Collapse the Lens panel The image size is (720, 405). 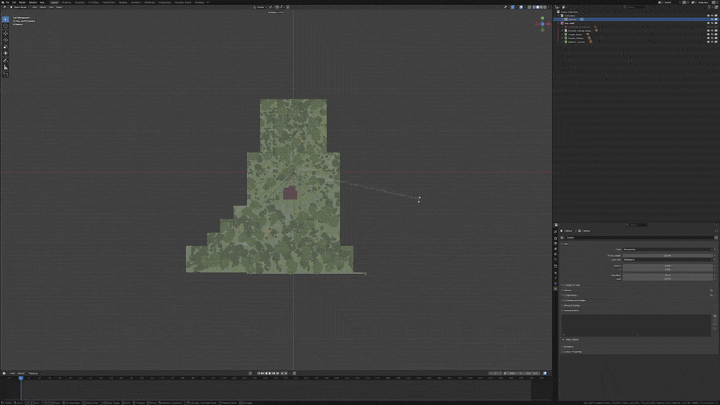pos(566,244)
